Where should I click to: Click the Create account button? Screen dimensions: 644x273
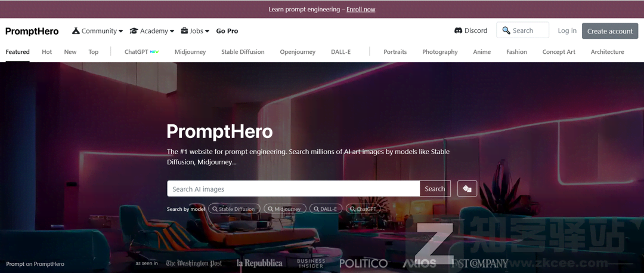610,31
